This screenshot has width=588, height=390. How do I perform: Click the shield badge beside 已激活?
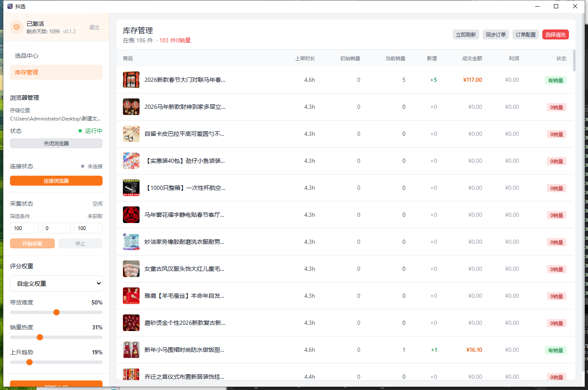[17, 27]
